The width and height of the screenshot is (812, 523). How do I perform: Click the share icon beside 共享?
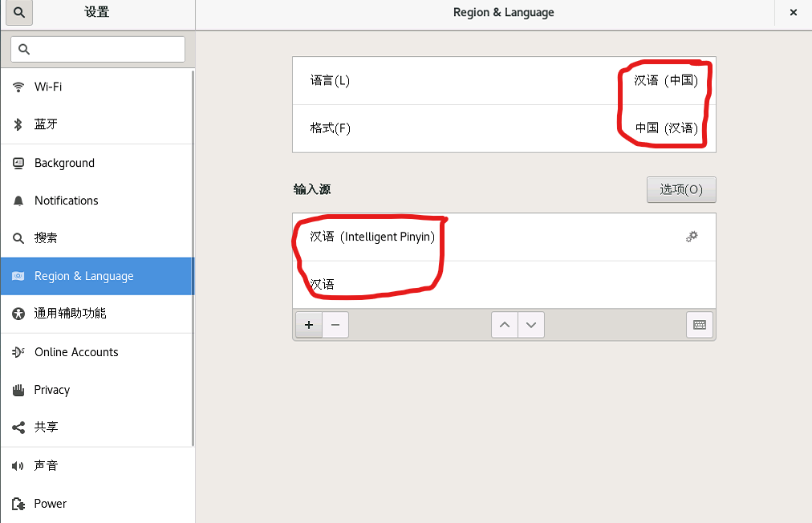tap(18, 428)
